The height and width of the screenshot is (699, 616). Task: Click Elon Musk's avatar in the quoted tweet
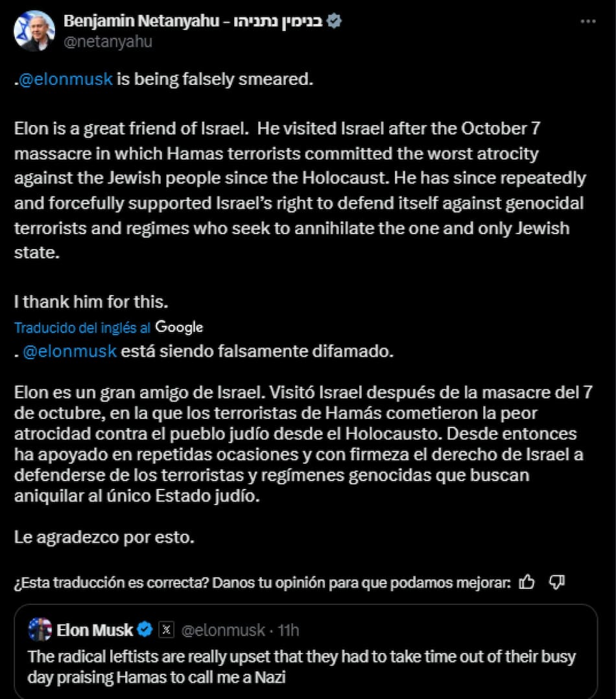[40, 629]
